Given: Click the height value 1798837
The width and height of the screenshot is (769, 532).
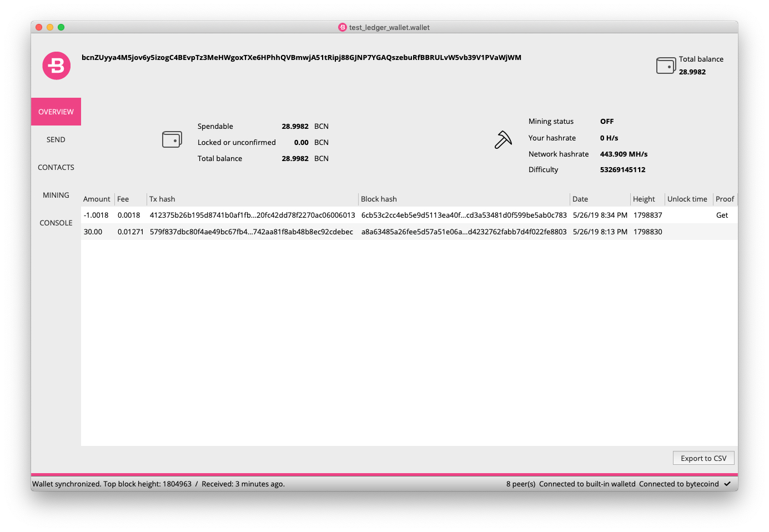Looking at the screenshot, I should (648, 215).
